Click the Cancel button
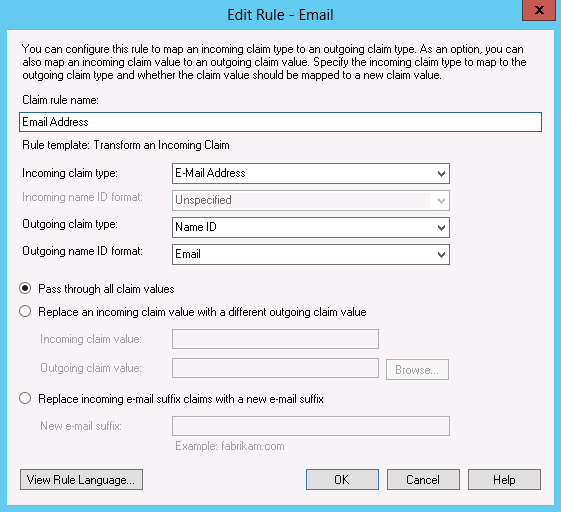The image size is (561, 512). pos(423,479)
